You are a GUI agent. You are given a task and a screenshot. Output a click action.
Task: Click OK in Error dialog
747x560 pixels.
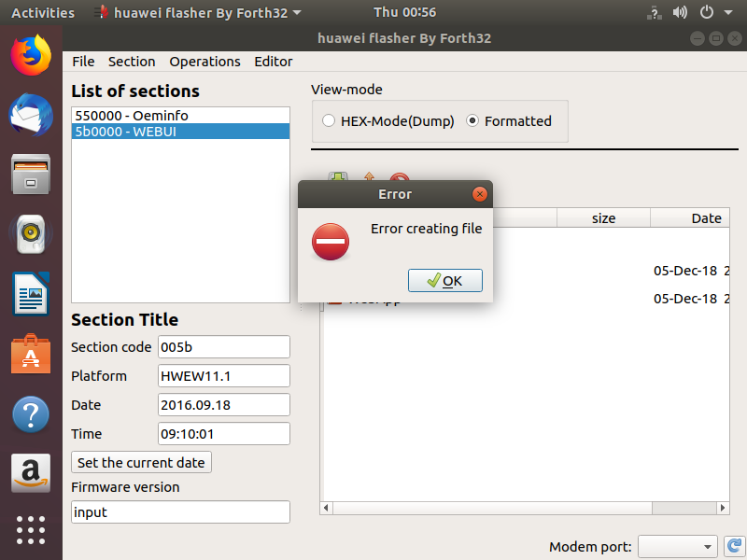pyautogui.click(x=445, y=281)
